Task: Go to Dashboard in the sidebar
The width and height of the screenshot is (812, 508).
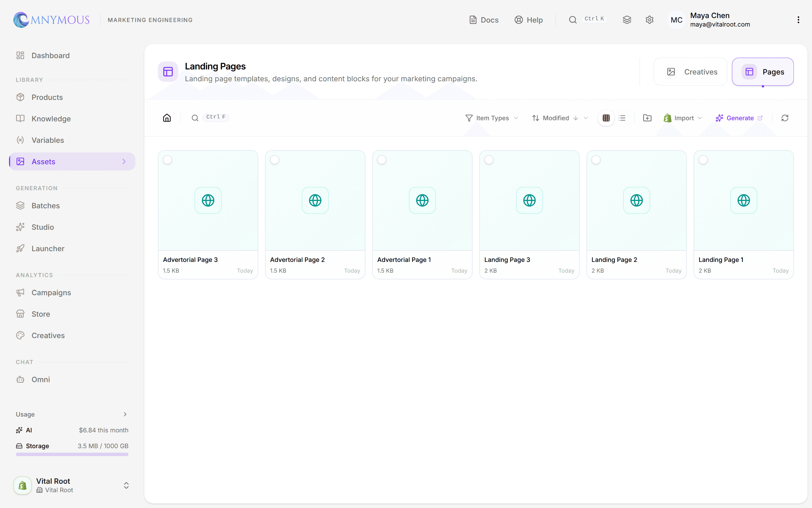Action: point(72,55)
